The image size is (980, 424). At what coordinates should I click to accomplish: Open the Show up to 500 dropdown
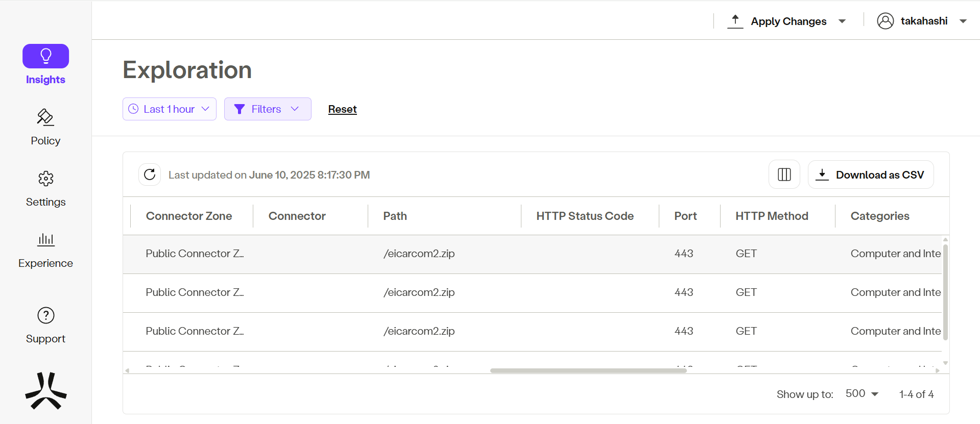click(862, 393)
